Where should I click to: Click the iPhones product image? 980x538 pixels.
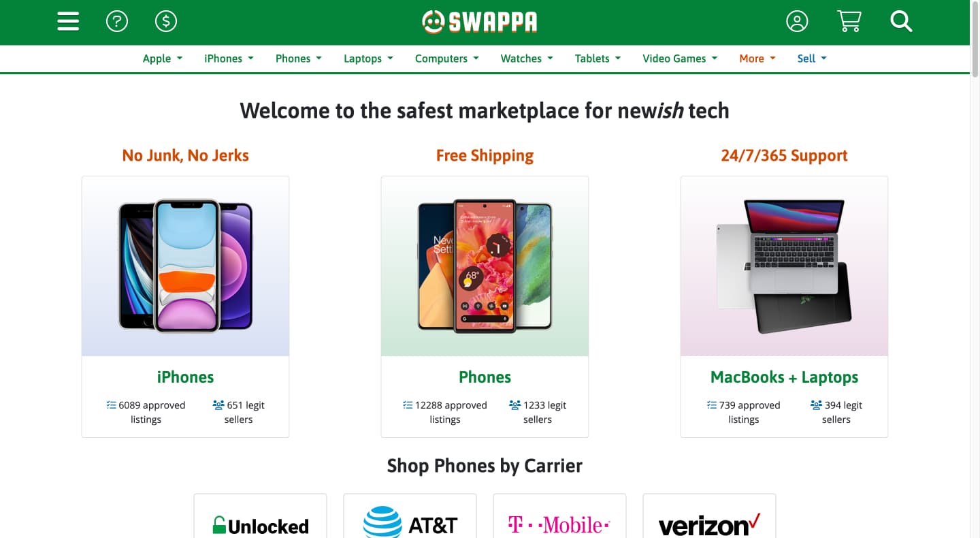185,266
